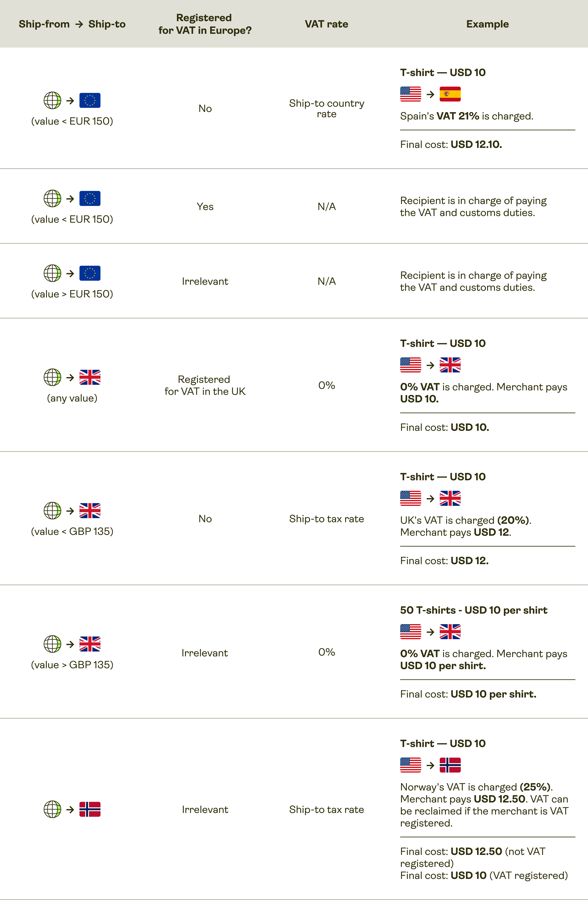Click the "Ship-to country rate" cell
Screen dimensions: 588x900
click(326, 109)
